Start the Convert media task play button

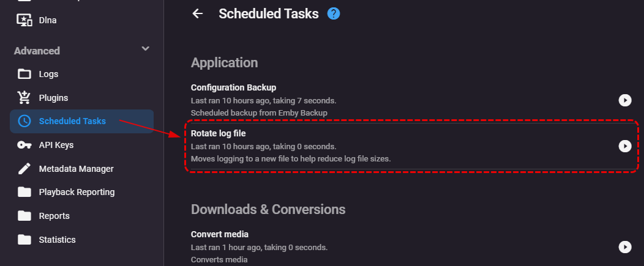pyautogui.click(x=624, y=247)
